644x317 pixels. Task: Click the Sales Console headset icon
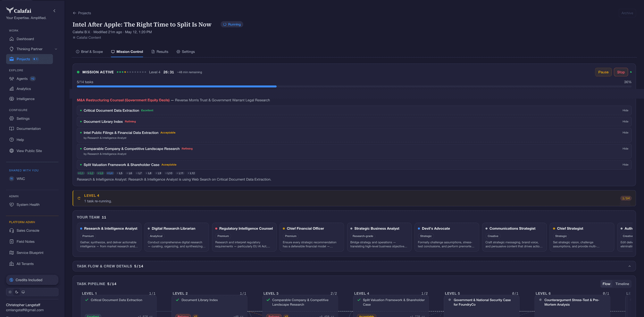[12, 230]
